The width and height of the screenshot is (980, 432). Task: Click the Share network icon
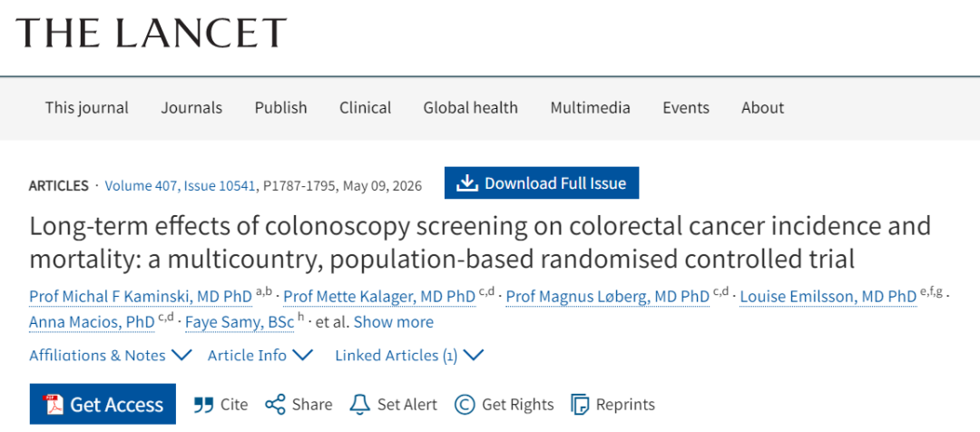275,405
